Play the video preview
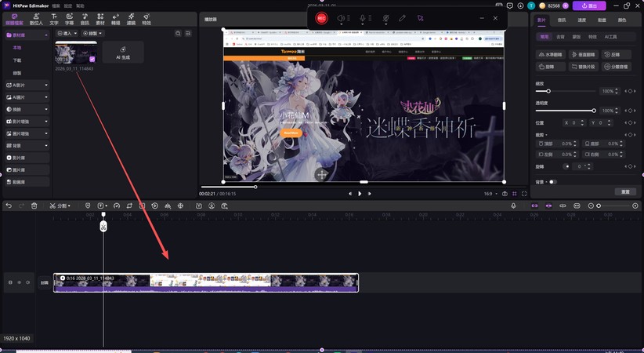The image size is (644, 353). [360, 194]
